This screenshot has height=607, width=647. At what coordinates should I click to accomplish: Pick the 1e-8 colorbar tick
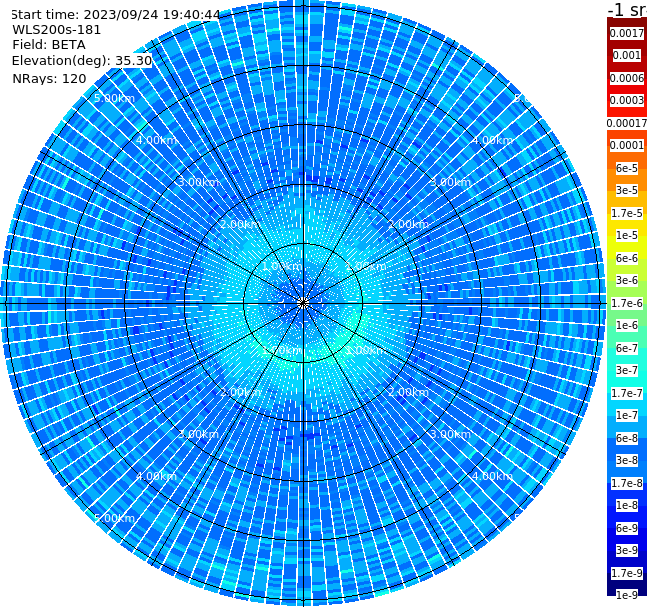(x=627, y=505)
